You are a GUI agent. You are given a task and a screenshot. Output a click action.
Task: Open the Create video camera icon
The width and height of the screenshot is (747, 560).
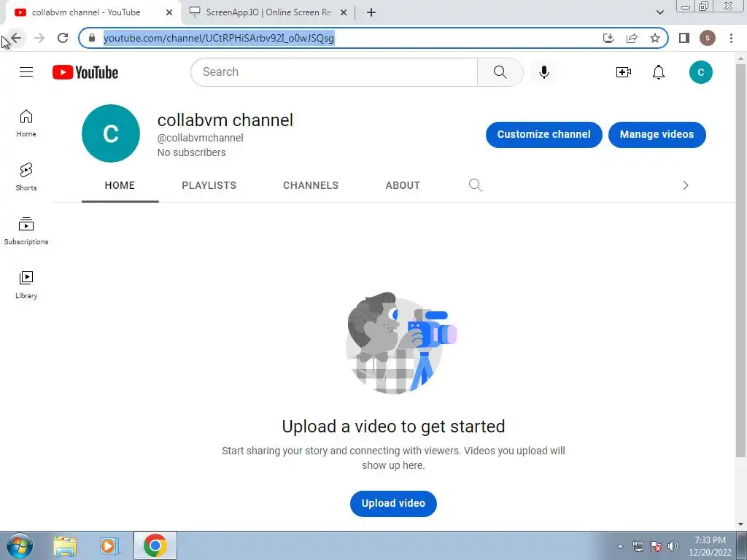pos(623,72)
